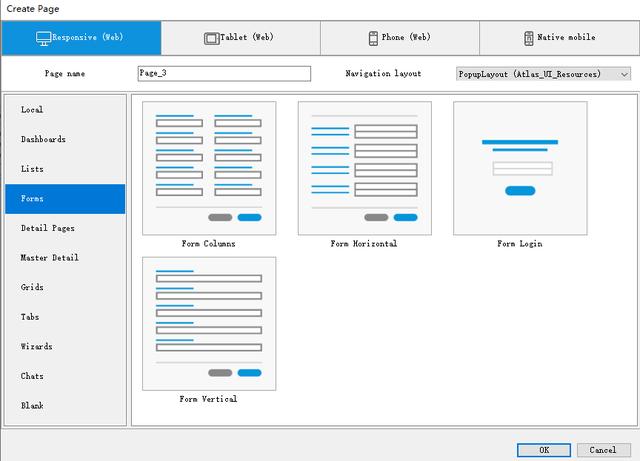Screen dimensions: 640x461
Task: Click the Cancel button
Action: pyautogui.click(x=604, y=450)
